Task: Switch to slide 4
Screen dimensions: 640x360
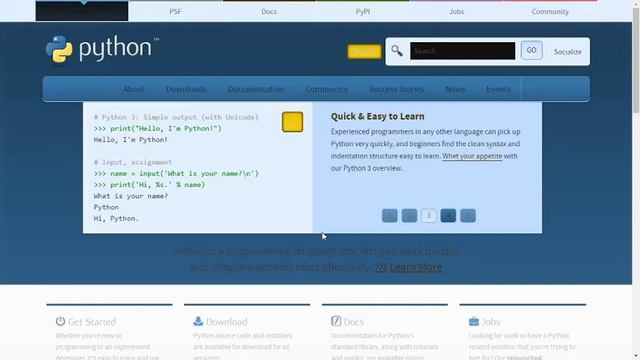Action: pos(448,216)
